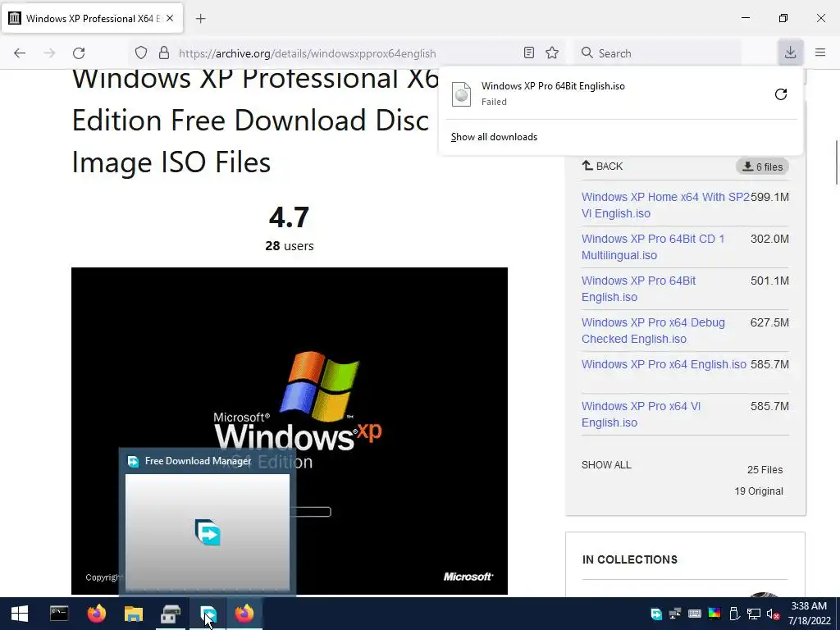View site security via the padlock icon
Viewport: 840px width, 630px height.
164,52
